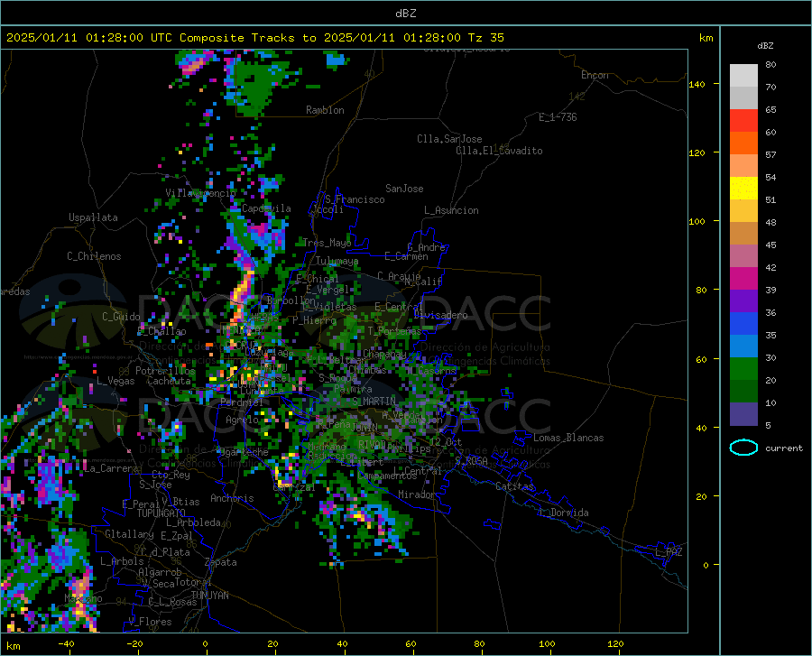The image size is (812, 656).
Task: Click the Capdevila map label
Action: 266,208
